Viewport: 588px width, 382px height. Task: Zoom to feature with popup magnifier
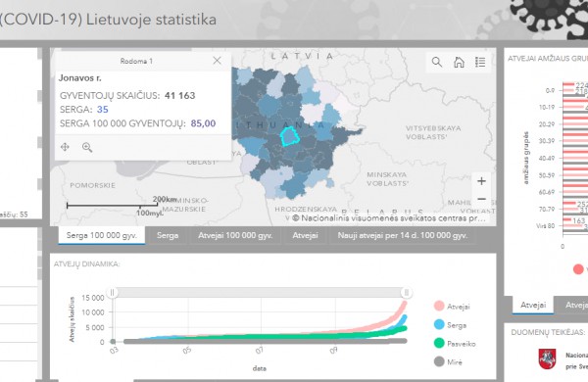[x=87, y=147]
